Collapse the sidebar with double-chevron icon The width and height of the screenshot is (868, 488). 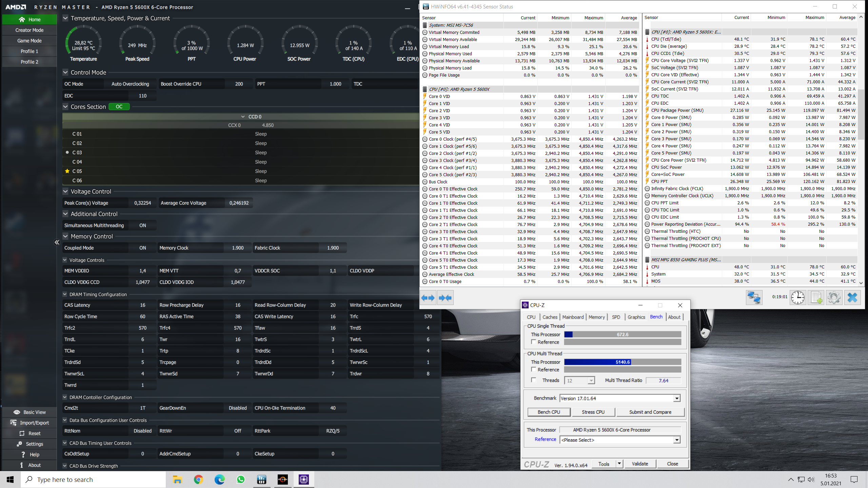pos(57,242)
